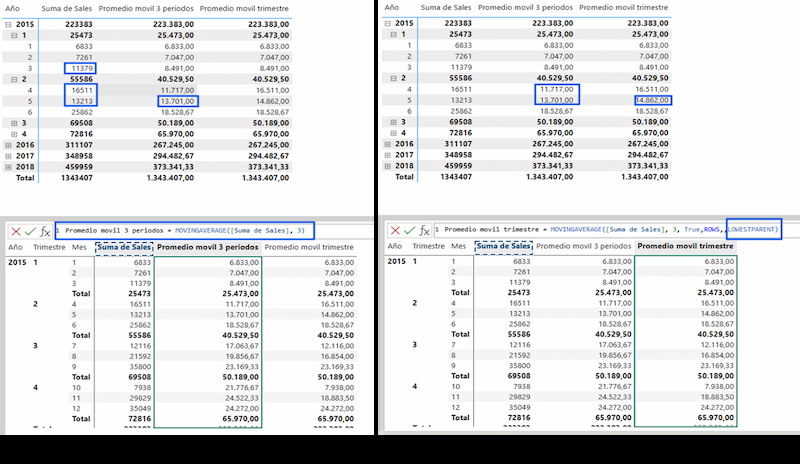800x464 pixels.
Task: Select the Suma de Sales header in the bottom-left table
Action: [124, 246]
